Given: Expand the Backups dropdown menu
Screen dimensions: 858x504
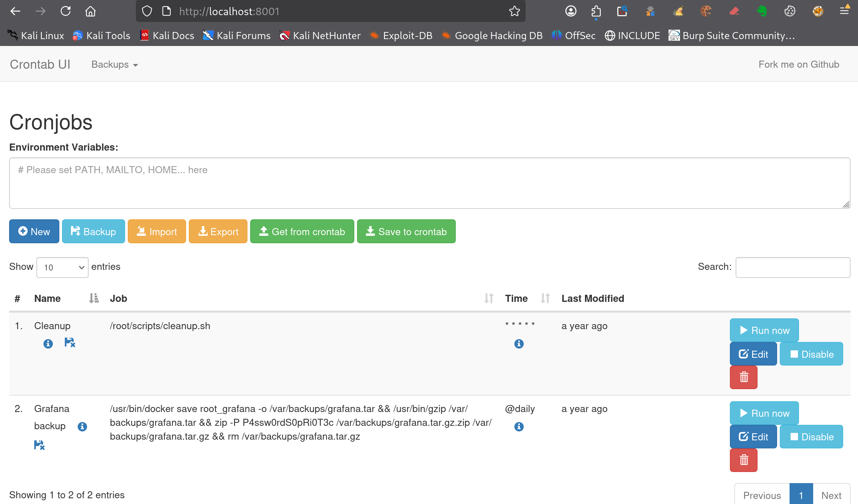Looking at the screenshot, I should coord(114,64).
